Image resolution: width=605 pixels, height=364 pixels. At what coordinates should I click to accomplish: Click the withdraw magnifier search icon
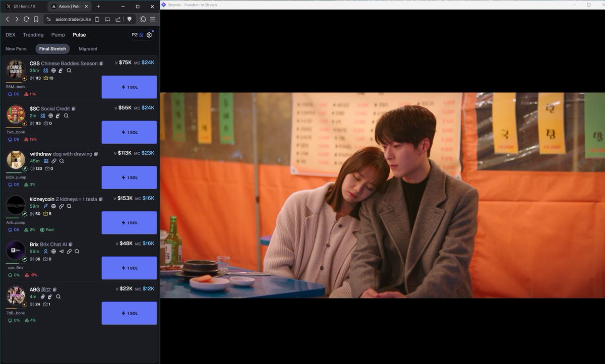click(62, 161)
